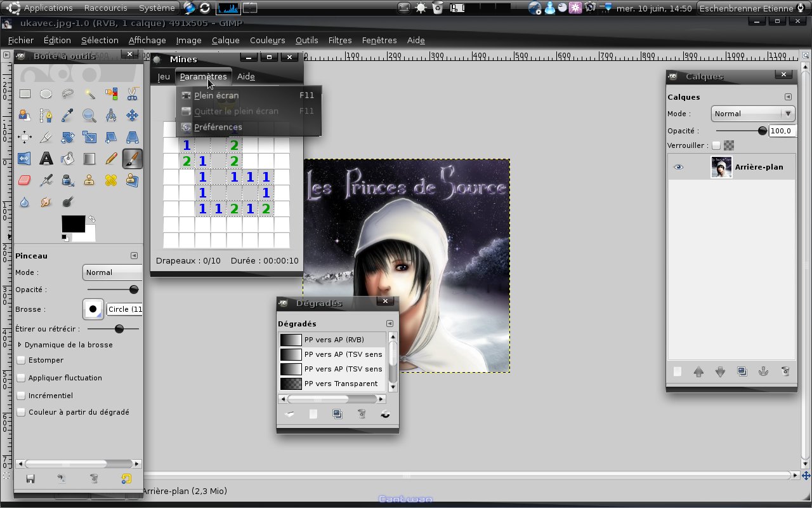Select the Zoom magnifier tool
812x508 pixels.
(x=89, y=116)
